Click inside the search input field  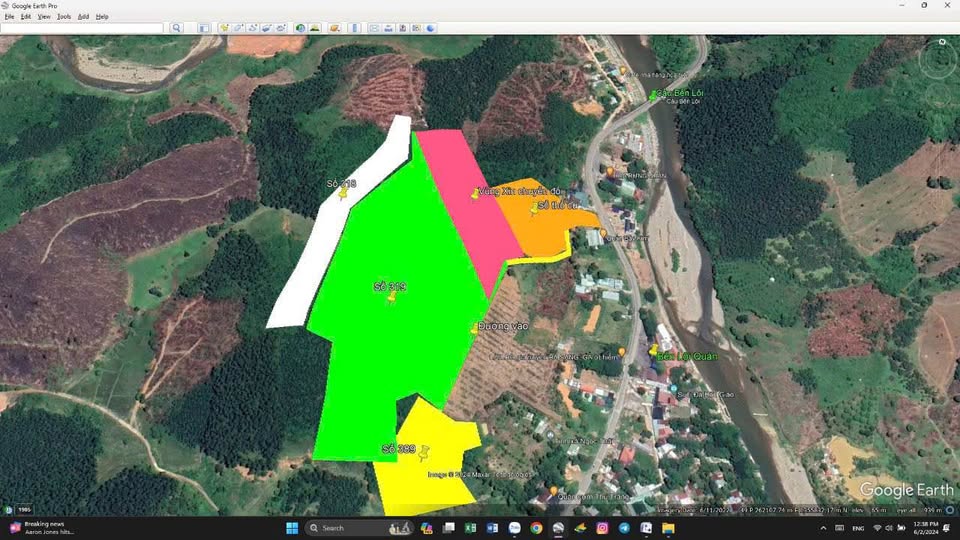pyautogui.click(x=82, y=28)
